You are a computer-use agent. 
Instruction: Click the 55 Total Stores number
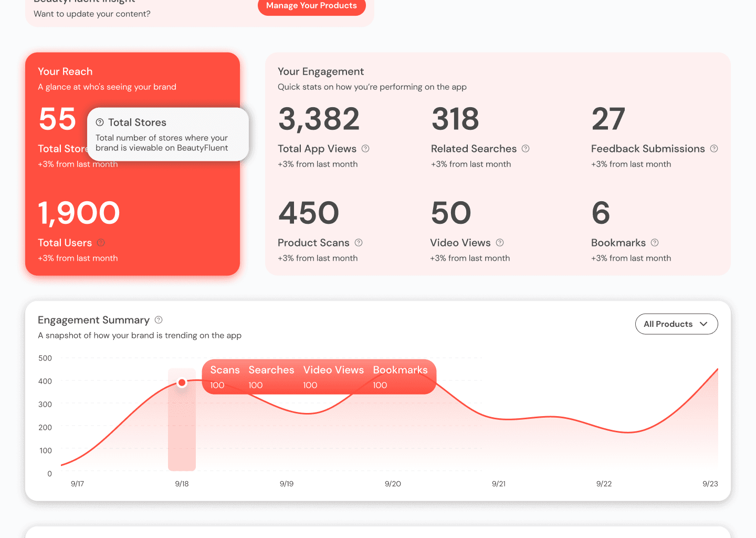point(58,119)
